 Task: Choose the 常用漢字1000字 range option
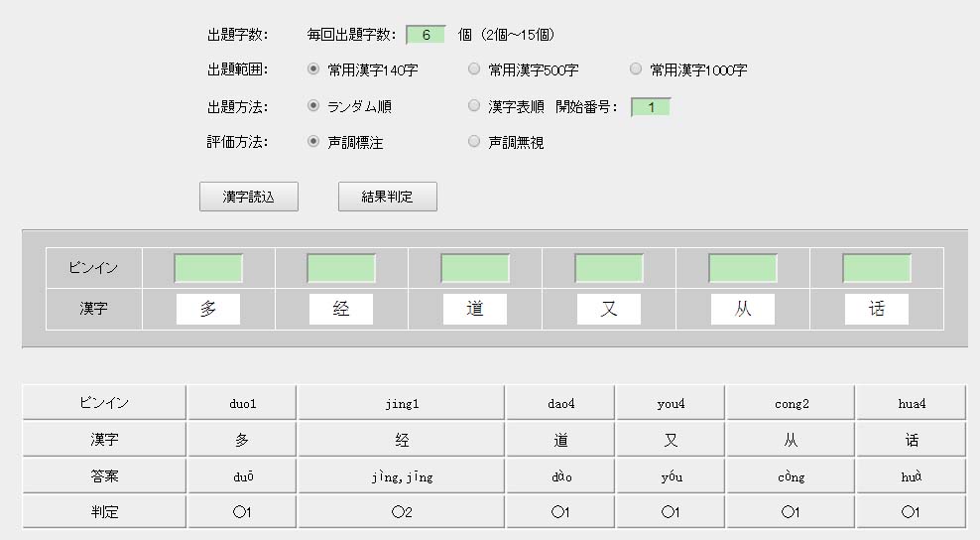[x=636, y=69]
